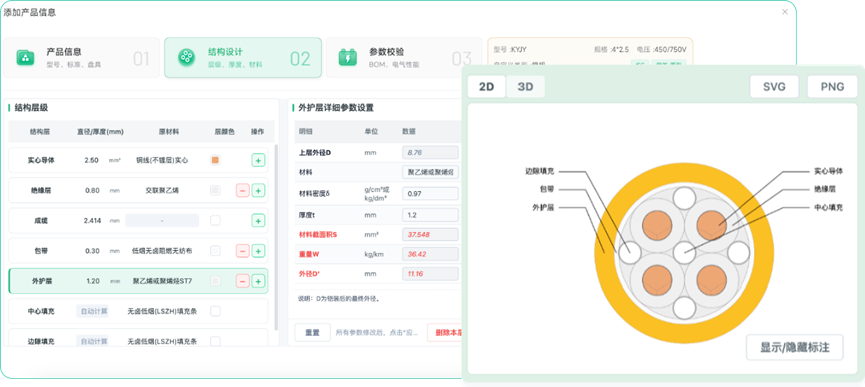Viewport: 865px width, 387px height.
Task: Edit the 材料密度 field 0.97
Action: pos(430,194)
